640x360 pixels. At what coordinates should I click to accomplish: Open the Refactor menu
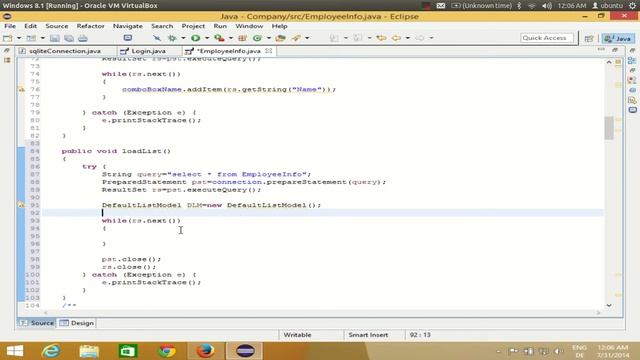pyautogui.click(x=90, y=26)
